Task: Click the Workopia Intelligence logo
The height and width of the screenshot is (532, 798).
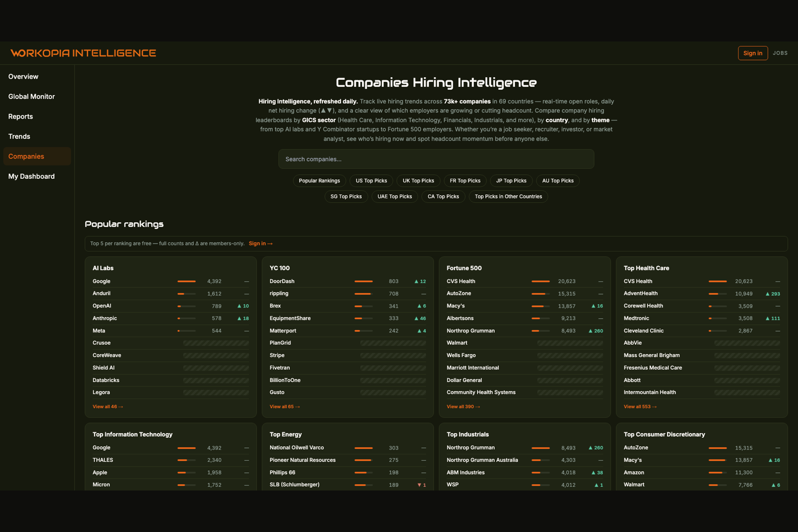Action: pos(83,53)
